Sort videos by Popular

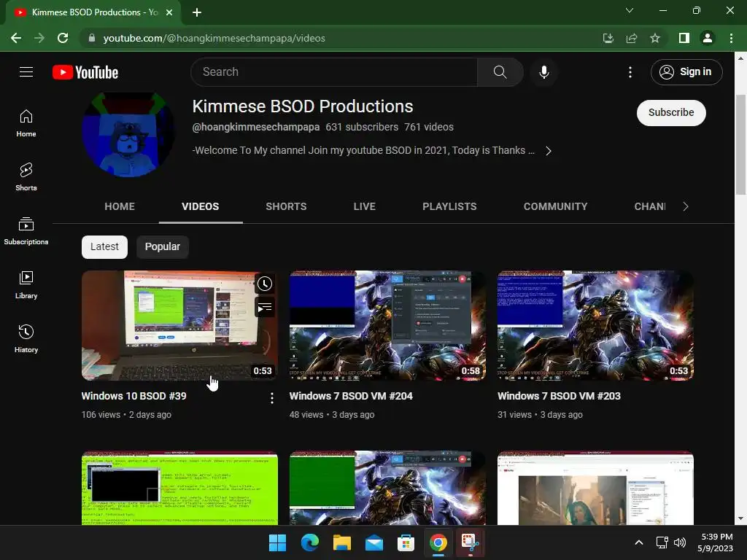tap(163, 246)
